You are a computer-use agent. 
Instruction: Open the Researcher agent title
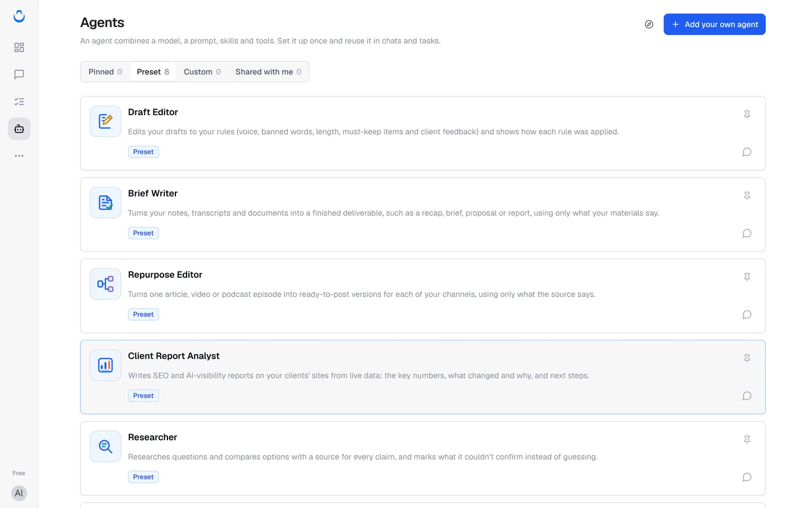(x=152, y=437)
